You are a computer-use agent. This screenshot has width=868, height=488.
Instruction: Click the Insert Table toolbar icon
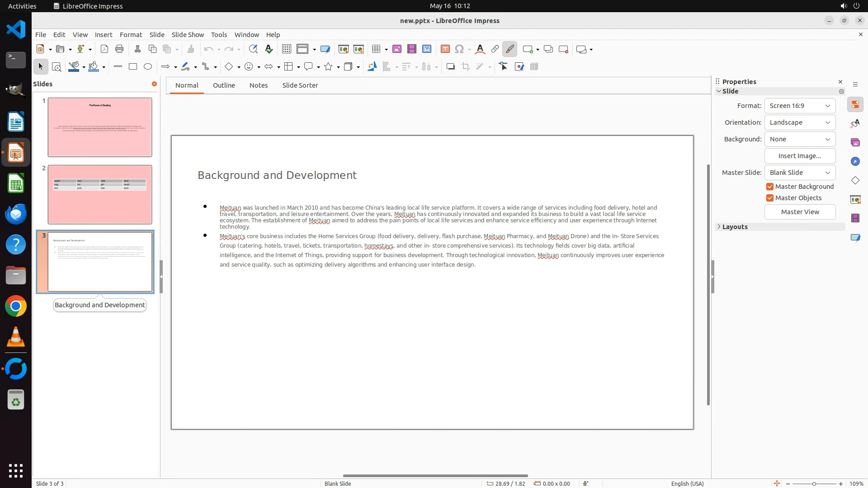pos(375,49)
